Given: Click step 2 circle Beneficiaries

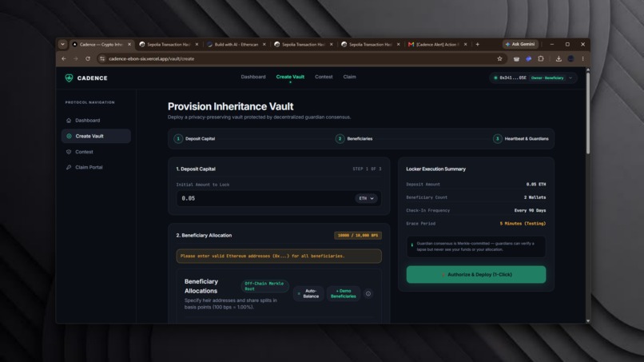Looking at the screenshot, I should (x=340, y=139).
